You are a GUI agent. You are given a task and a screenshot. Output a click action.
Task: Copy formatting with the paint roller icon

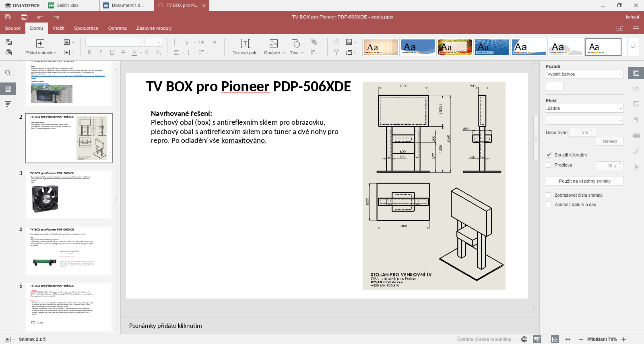tap(336, 52)
